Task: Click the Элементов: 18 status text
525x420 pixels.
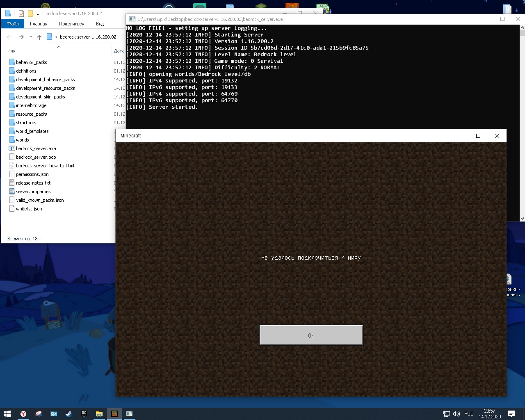Action: pos(22,239)
